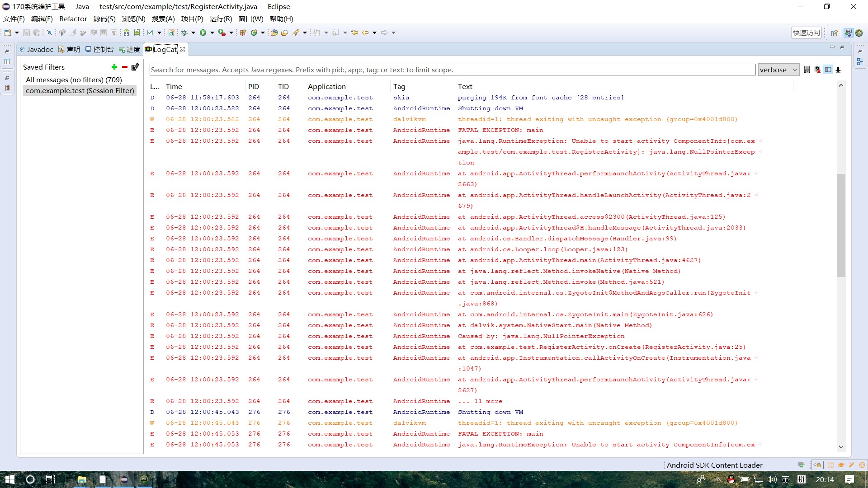Show background operations icon in status bar

802,465
